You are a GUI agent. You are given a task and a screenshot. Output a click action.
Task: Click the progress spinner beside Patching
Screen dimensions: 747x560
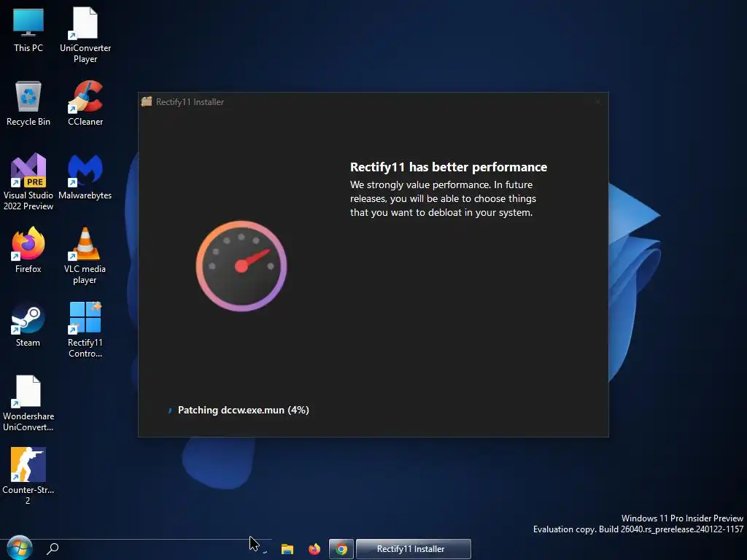(x=170, y=411)
